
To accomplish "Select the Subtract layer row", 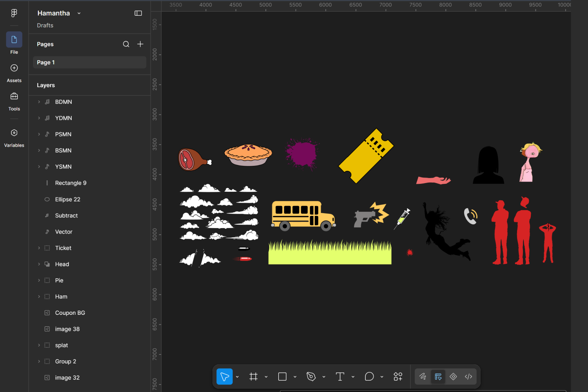I will click(89, 216).
